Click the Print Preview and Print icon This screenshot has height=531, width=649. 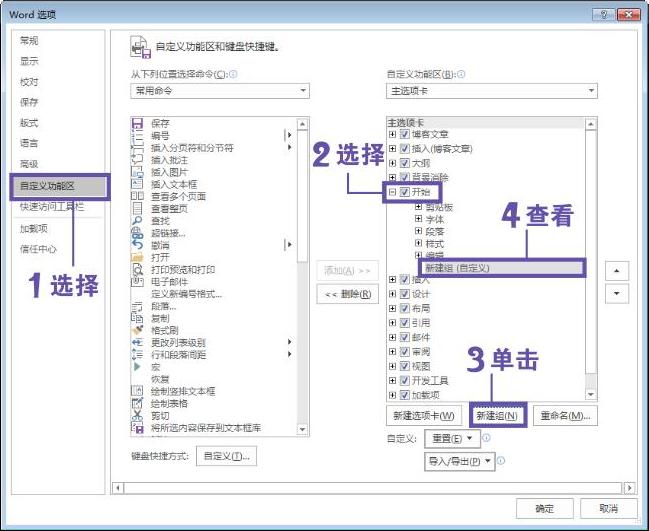[x=137, y=269]
